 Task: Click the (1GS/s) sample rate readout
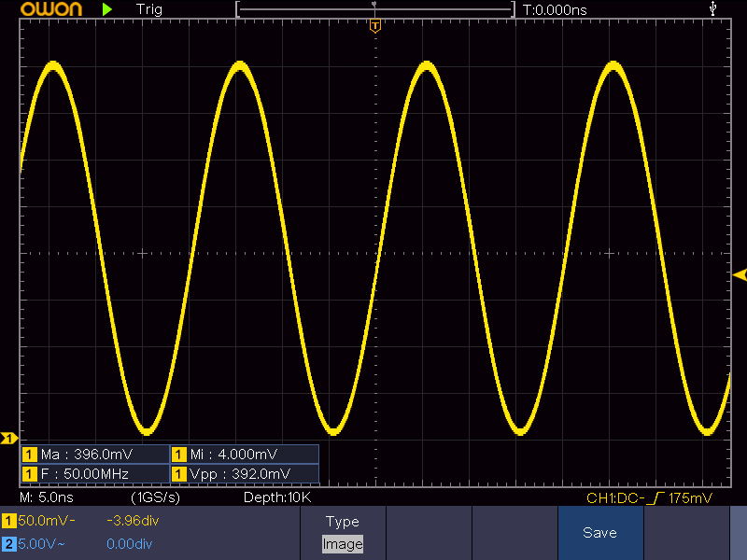coord(155,497)
